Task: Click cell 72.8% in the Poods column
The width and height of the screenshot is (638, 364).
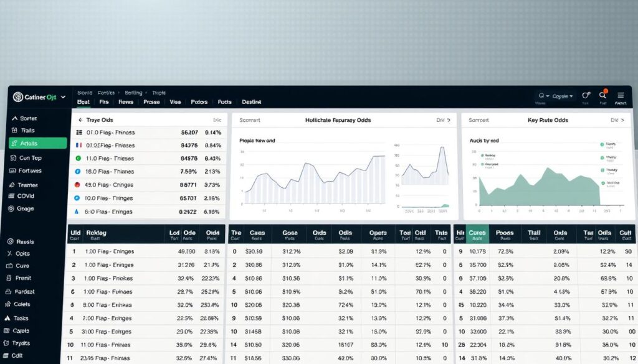Action: coord(505,251)
